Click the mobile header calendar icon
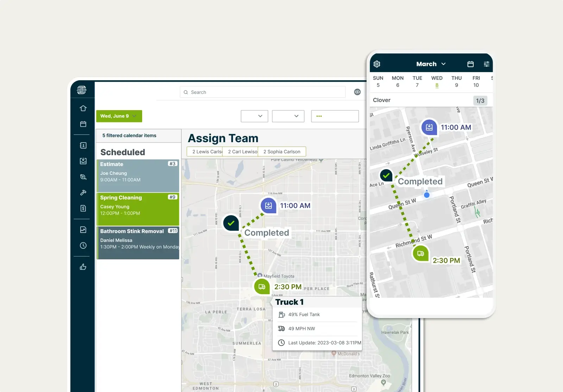Image resolution: width=563 pixels, height=392 pixels. [470, 64]
